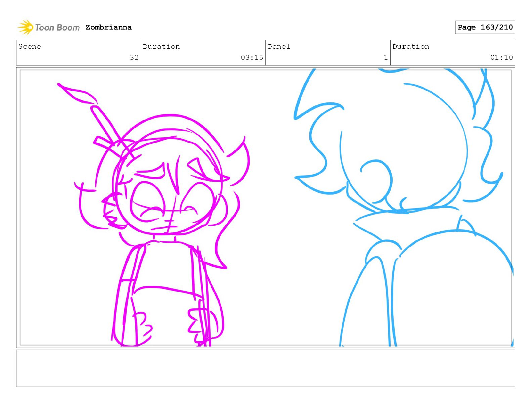This screenshot has width=532, height=411.
Task: Click the blue character sketch in the storyboard
Action: (403, 208)
